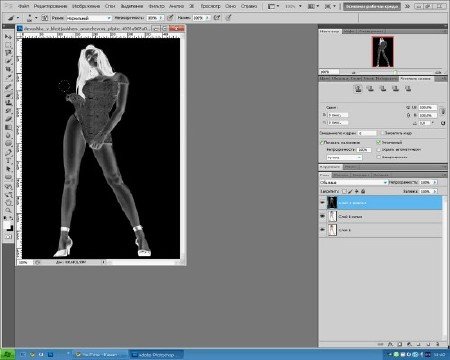Select the Horizontal Type tool
This screenshot has width=450, height=360.
coord(8,161)
